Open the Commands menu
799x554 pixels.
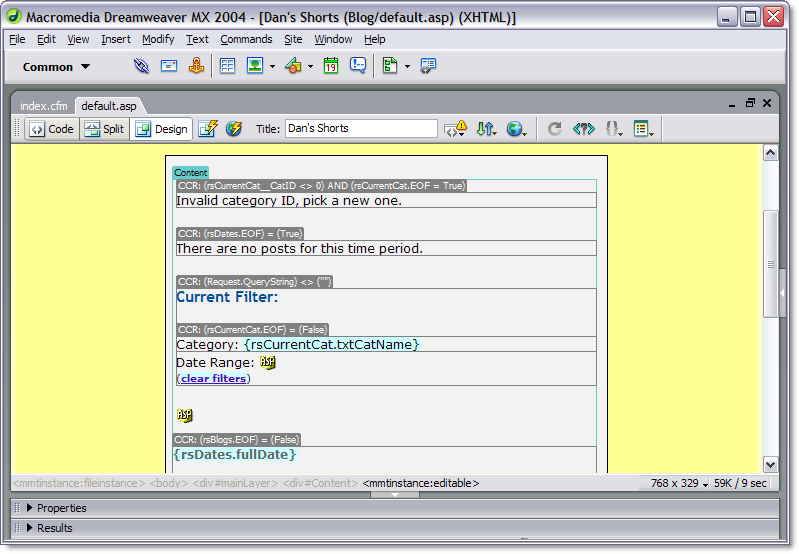pyautogui.click(x=246, y=39)
